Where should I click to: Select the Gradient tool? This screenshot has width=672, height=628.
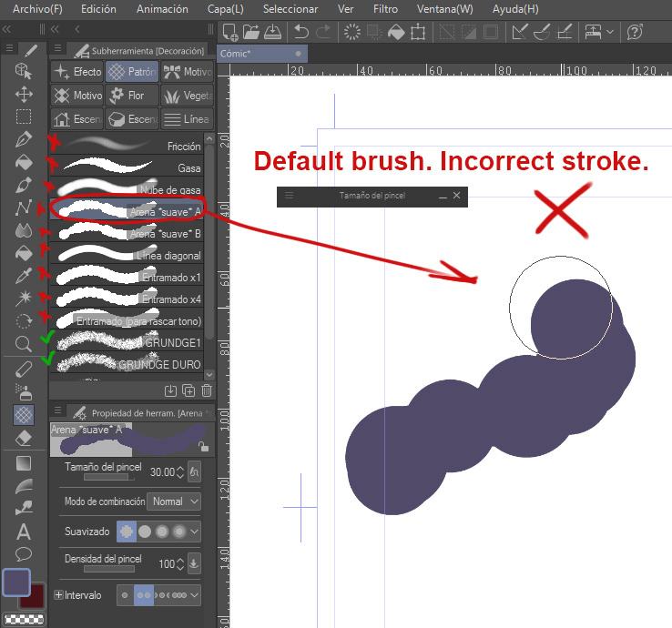point(24,463)
